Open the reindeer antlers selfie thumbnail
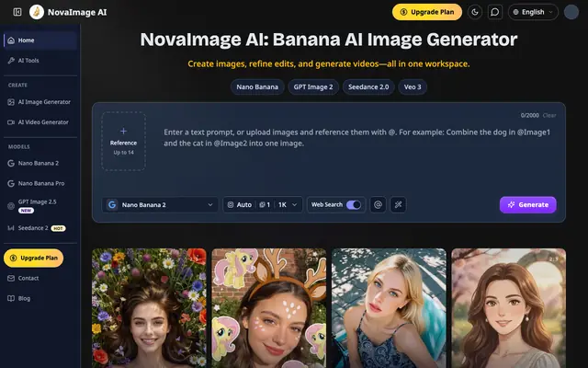The width and height of the screenshot is (588, 368). click(269, 308)
